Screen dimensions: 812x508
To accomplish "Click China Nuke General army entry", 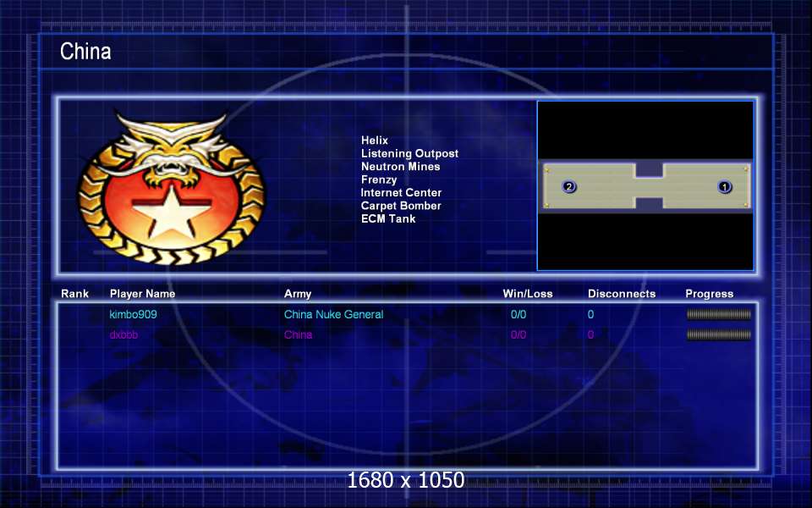I will 333,314.
